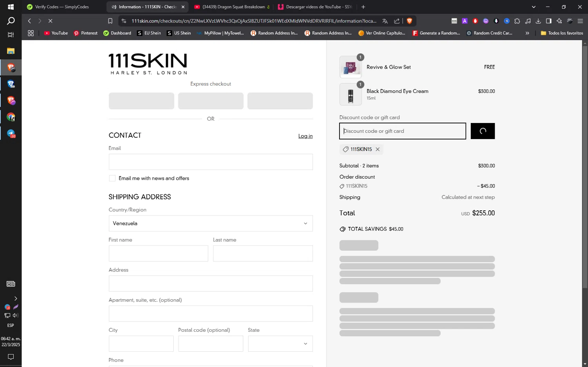Click the ESP keyboard language indicator

(x=11, y=325)
